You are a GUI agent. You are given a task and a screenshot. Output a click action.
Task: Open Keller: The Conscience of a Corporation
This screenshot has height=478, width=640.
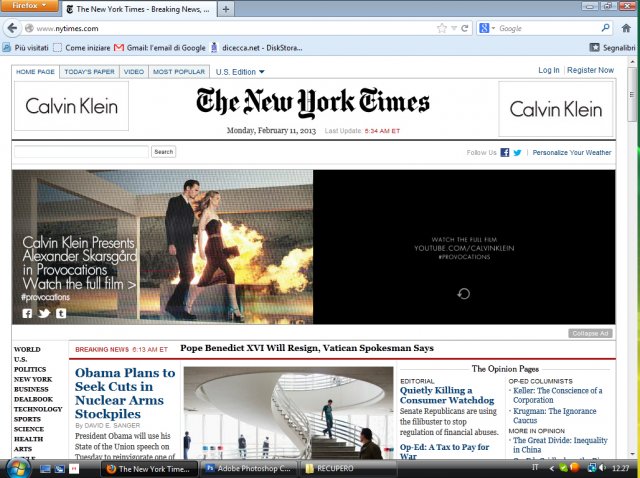(557, 395)
